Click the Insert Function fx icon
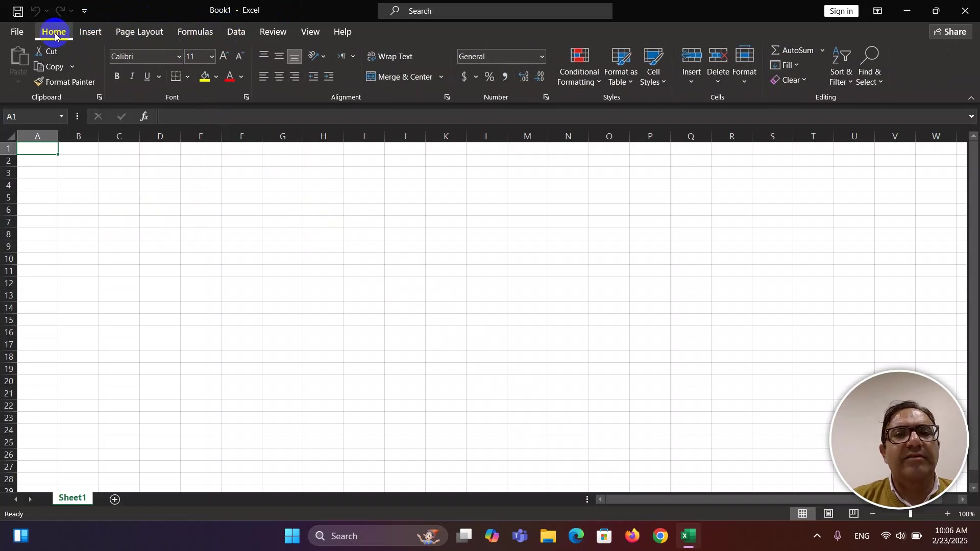 point(144,117)
